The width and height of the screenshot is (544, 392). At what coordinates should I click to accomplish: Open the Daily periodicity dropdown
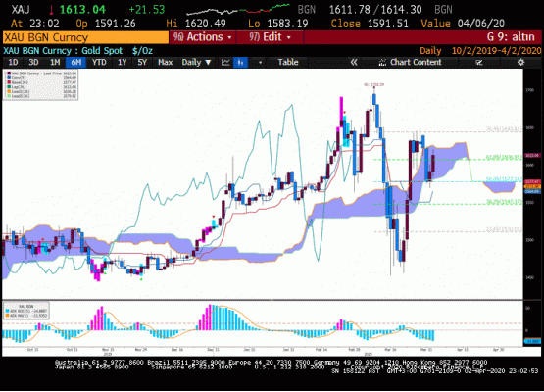196,63
